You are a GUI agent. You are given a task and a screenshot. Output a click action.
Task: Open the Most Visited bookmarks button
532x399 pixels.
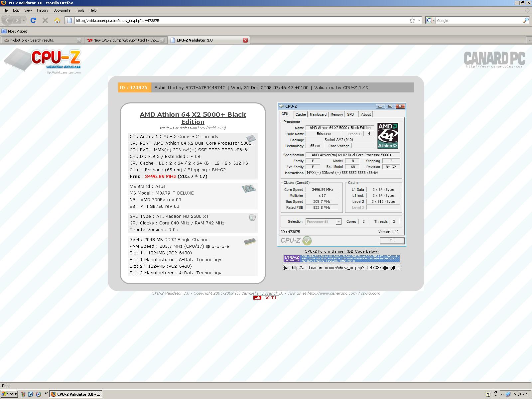click(14, 31)
